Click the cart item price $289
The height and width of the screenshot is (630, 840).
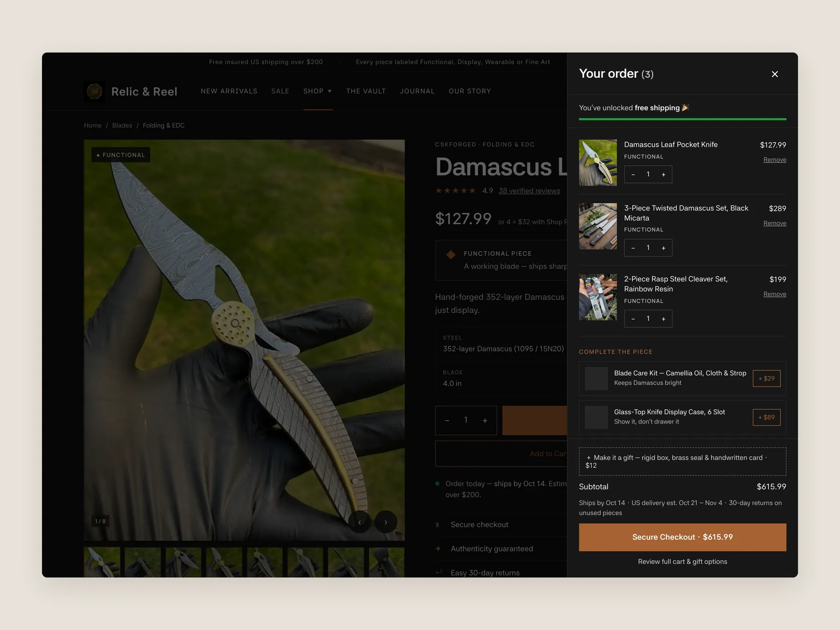777,209
